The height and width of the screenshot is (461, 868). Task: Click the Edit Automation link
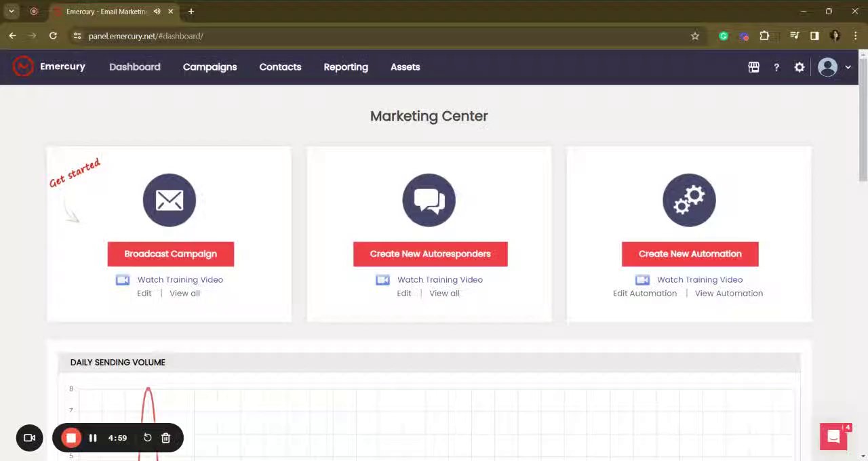point(645,294)
